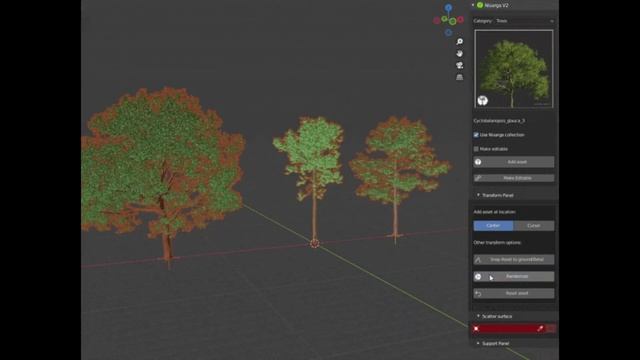Click the Randomize button
This screenshot has width=640, height=360.
click(x=514, y=276)
